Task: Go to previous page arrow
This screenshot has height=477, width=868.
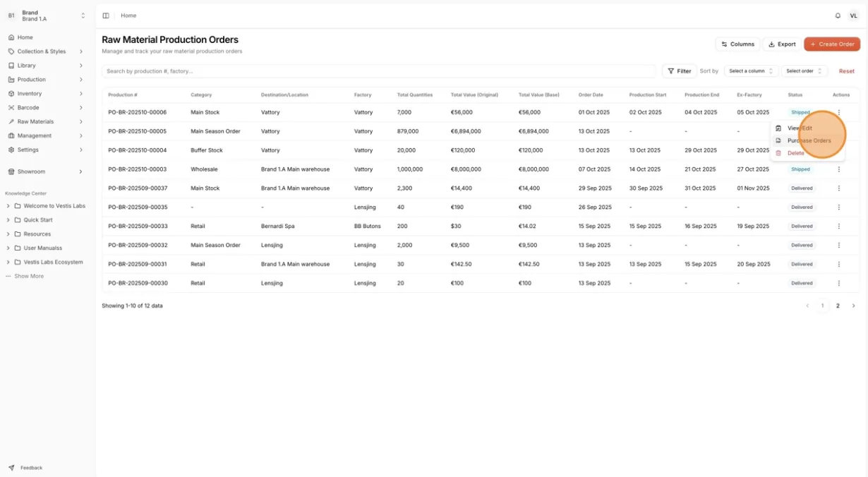Action: 807,306
